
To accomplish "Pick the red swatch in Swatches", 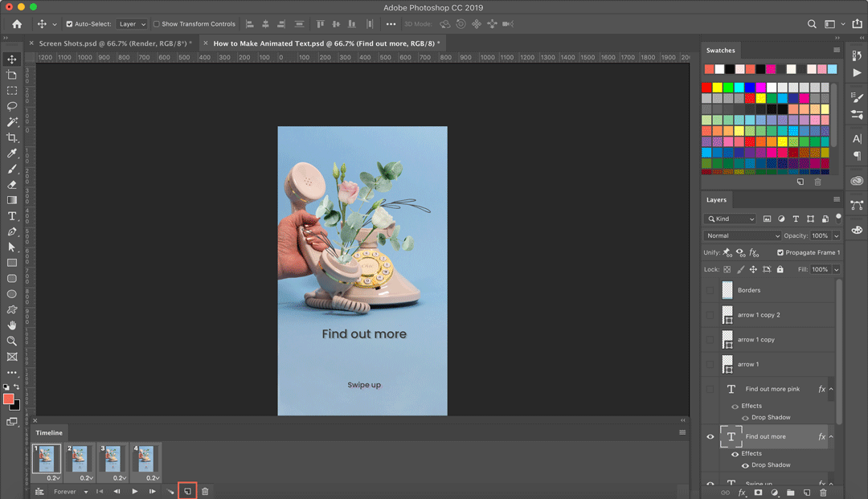I will coord(706,88).
